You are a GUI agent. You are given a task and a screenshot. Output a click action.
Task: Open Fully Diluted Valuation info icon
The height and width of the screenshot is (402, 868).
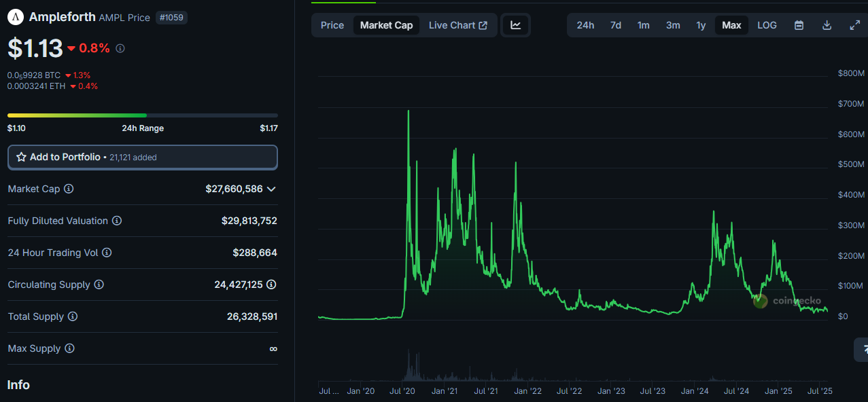click(117, 221)
